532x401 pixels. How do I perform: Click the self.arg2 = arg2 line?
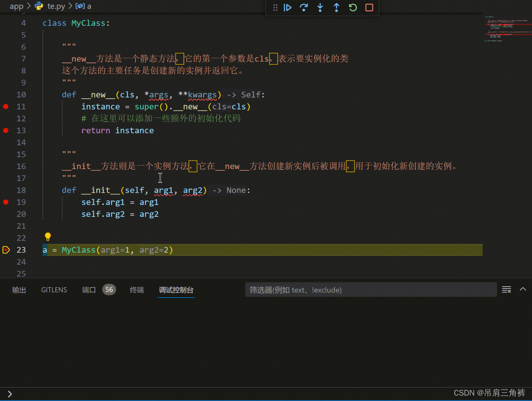point(120,214)
